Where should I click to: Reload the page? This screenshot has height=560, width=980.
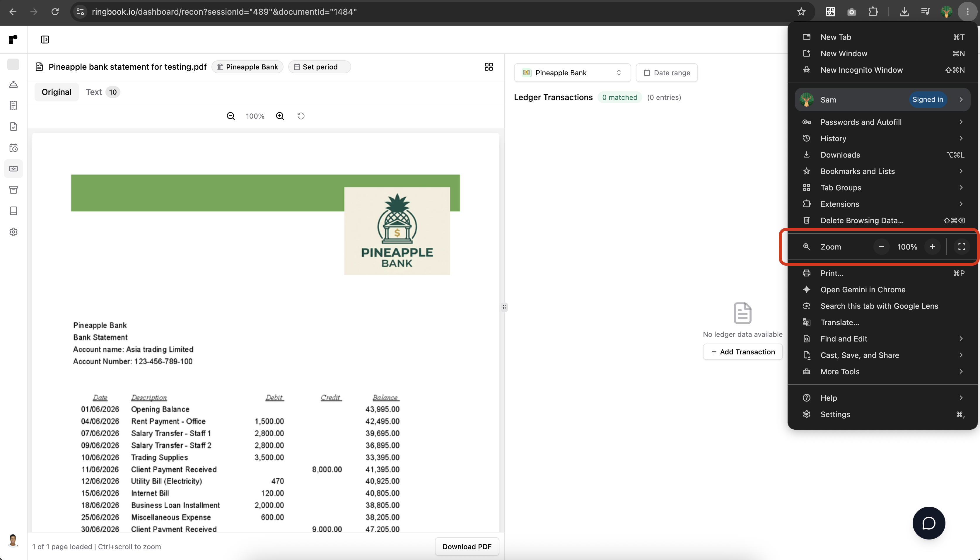point(55,12)
